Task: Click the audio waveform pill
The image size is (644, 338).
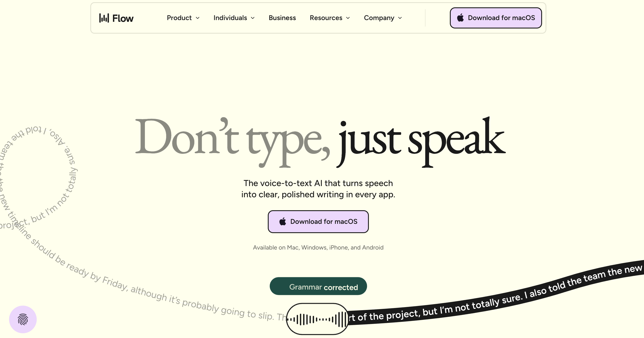Action: click(317, 319)
